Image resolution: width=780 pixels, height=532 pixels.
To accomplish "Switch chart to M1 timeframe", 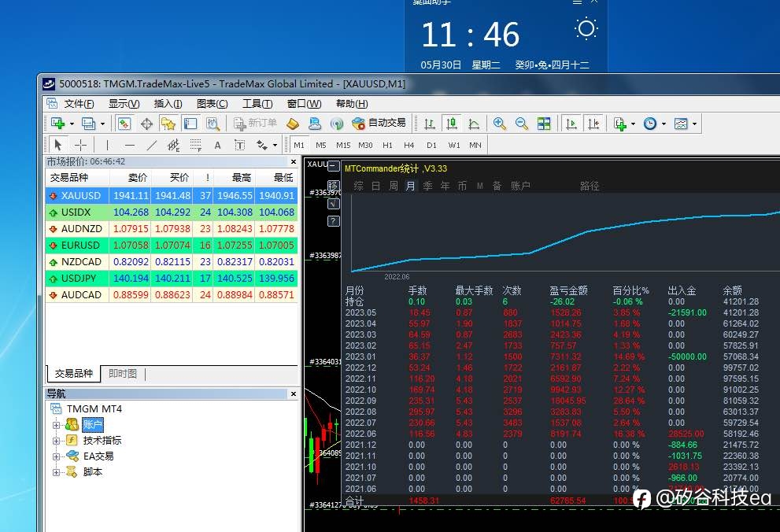I will (x=299, y=145).
